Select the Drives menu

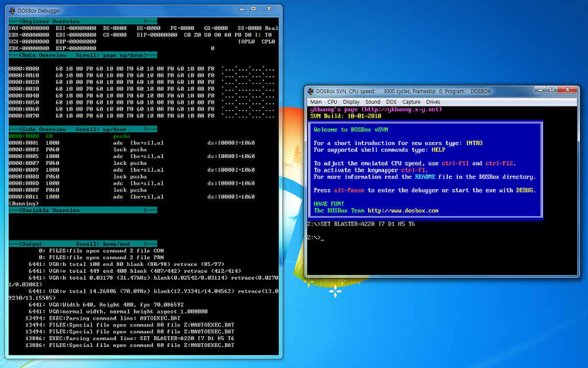pyautogui.click(x=433, y=102)
